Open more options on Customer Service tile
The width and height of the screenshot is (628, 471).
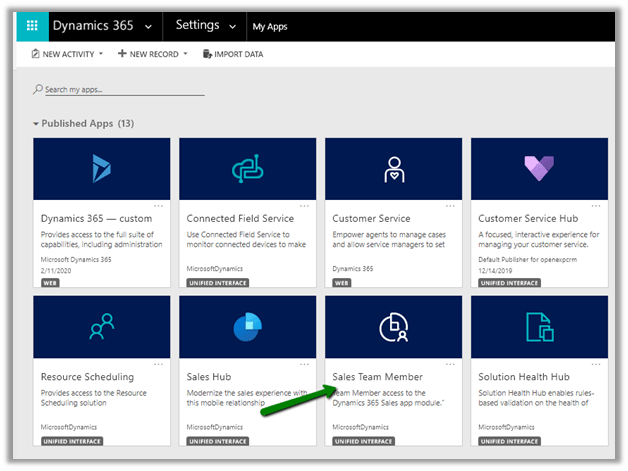tap(450, 205)
